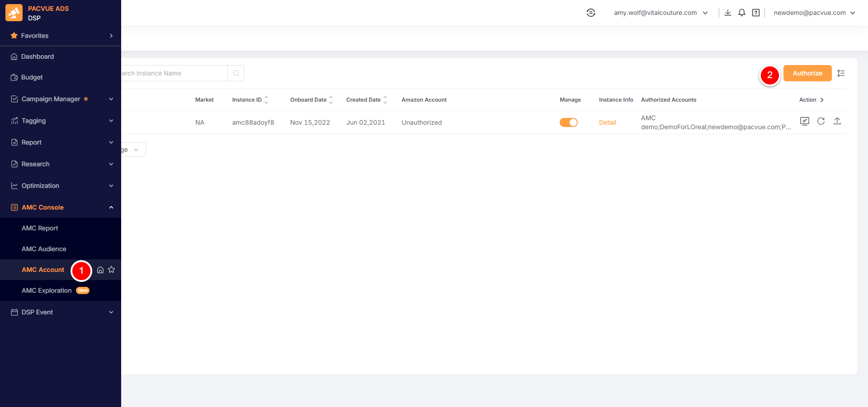Click the Campaign Manager checklist icon
The height and width of the screenshot is (407, 868).
[14, 99]
